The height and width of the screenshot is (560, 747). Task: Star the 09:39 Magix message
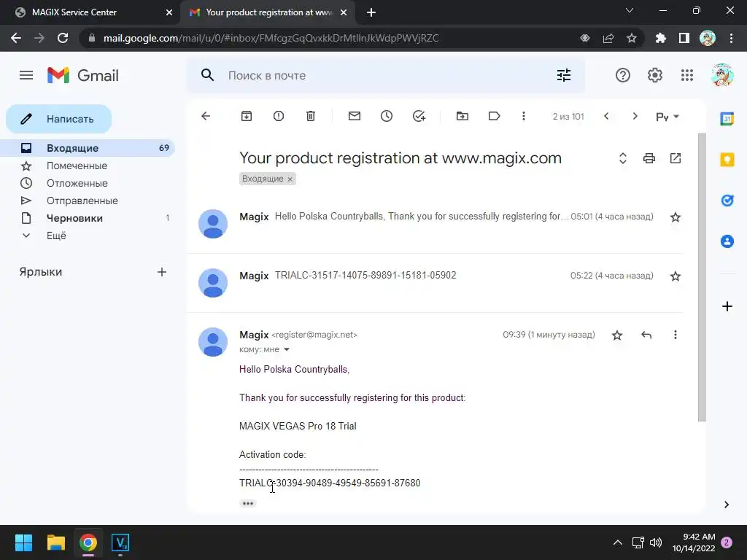pyautogui.click(x=617, y=335)
